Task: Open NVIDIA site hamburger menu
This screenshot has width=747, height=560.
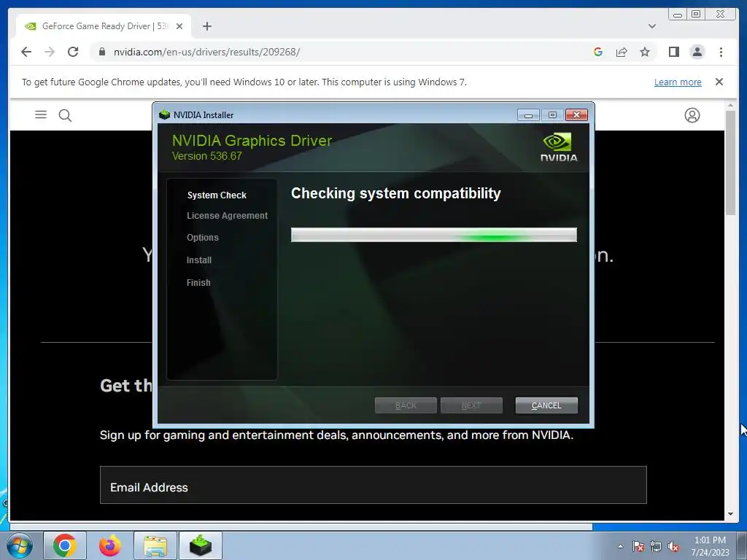Action: point(41,114)
